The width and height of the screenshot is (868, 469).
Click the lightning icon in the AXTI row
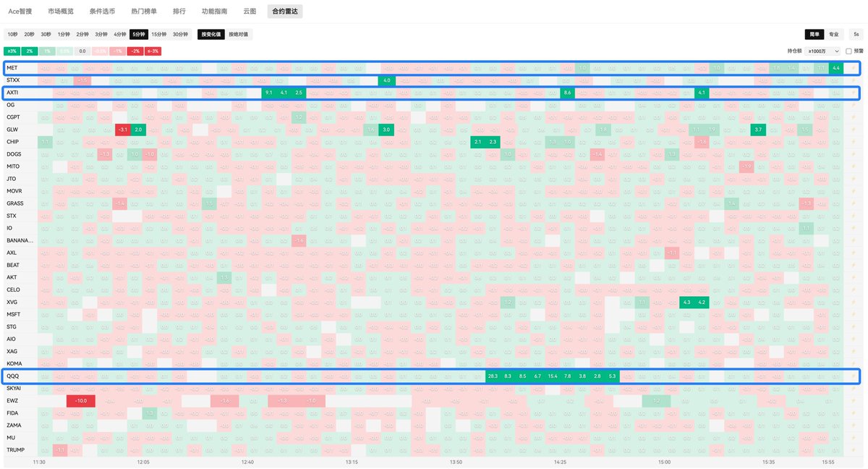pos(854,93)
